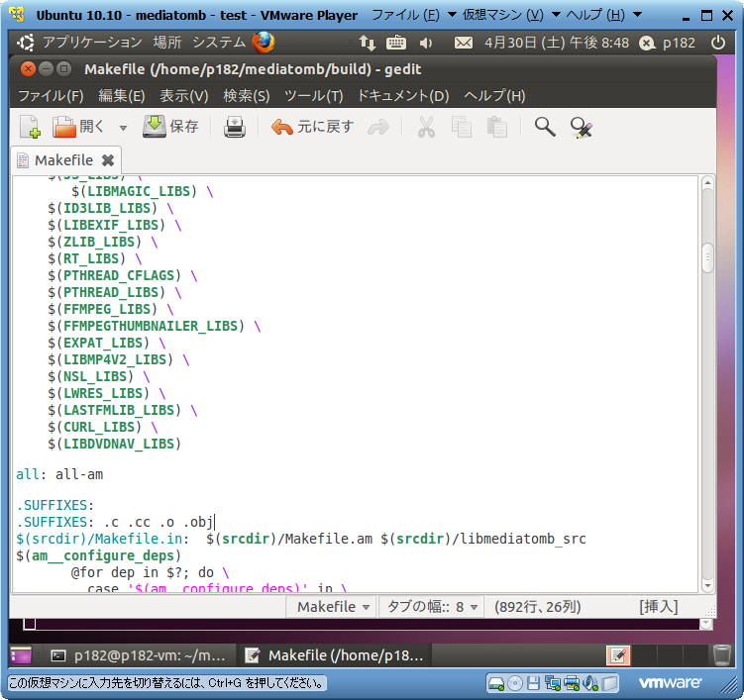Open the ツール(T) menu

(x=314, y=96)
